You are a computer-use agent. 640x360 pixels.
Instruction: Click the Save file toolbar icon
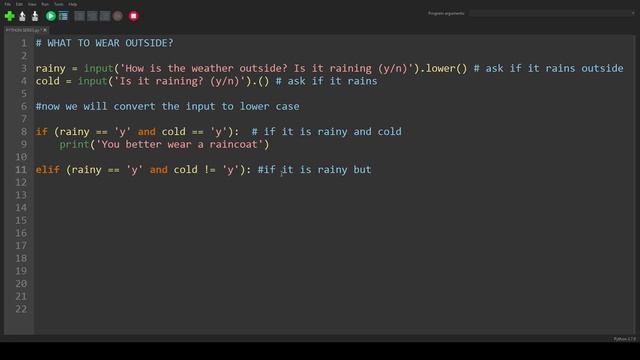coord(35,16)
